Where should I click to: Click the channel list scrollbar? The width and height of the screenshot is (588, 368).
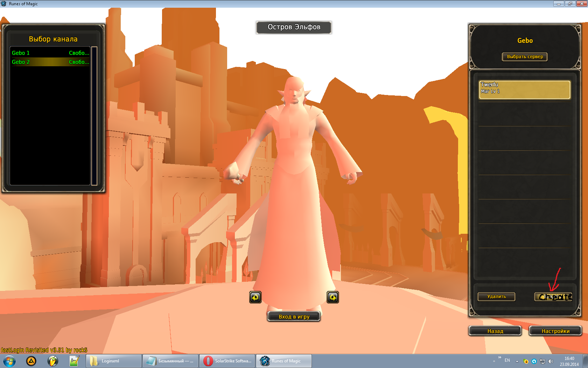94,116
